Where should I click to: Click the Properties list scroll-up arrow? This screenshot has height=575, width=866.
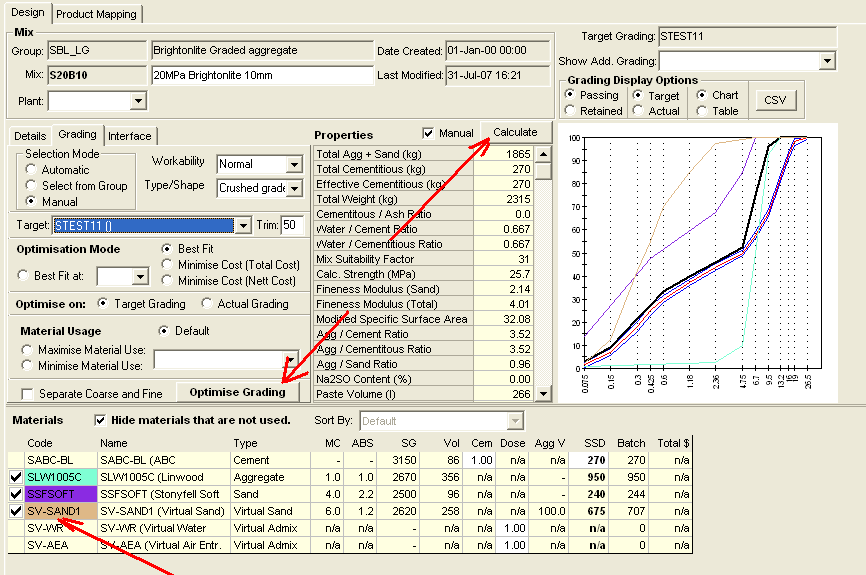point(543,154)
